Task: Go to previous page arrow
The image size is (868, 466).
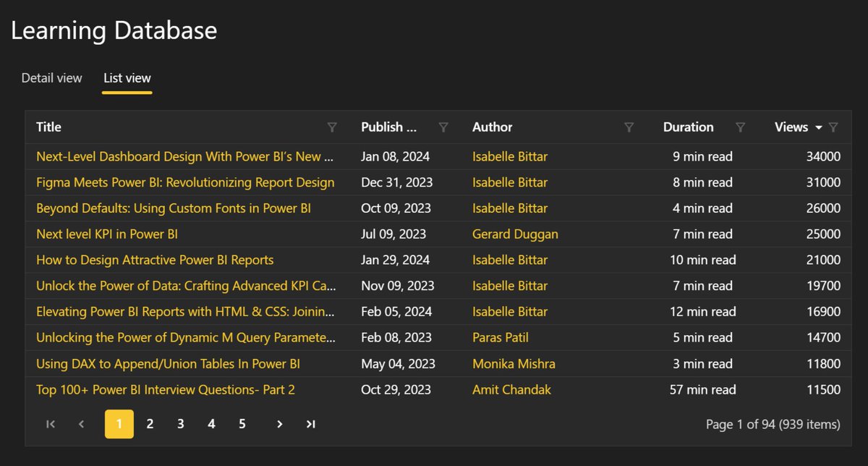Action: pos(81,424)
